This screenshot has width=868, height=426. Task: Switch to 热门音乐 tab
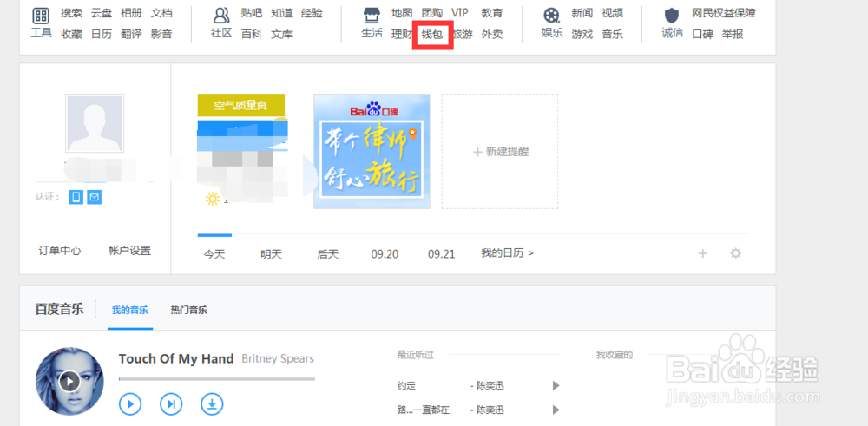click(188, 310)
